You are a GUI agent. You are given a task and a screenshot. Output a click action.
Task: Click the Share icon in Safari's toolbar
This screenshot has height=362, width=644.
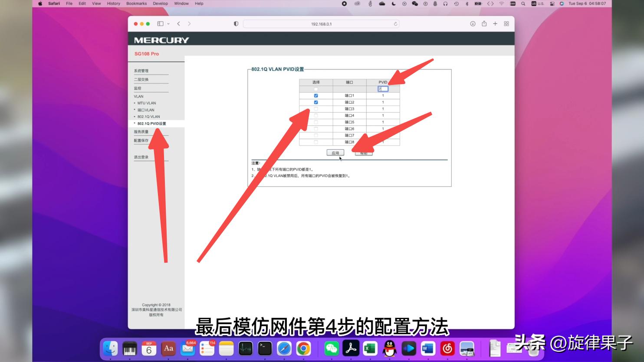485,24
